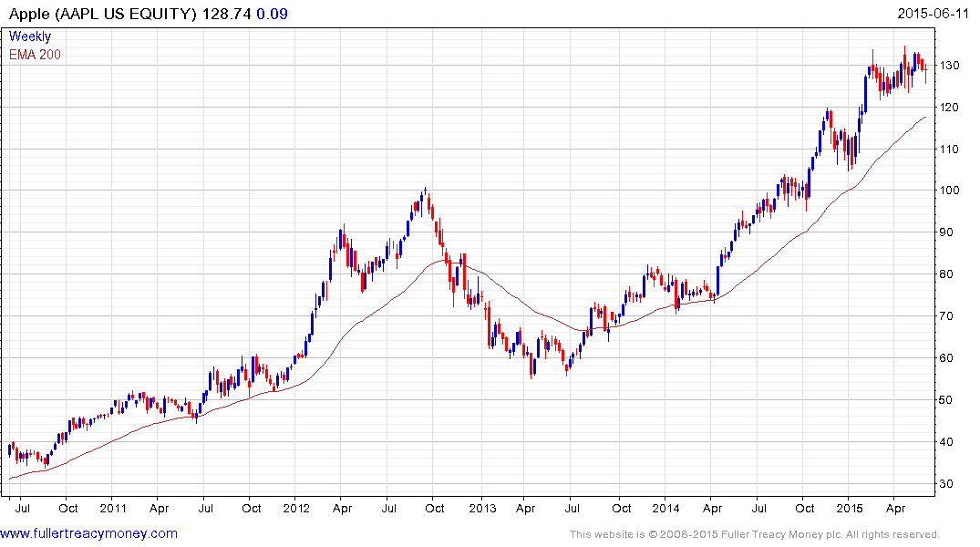
Task: Click the 40 price axis label
Action: [946, 442]
